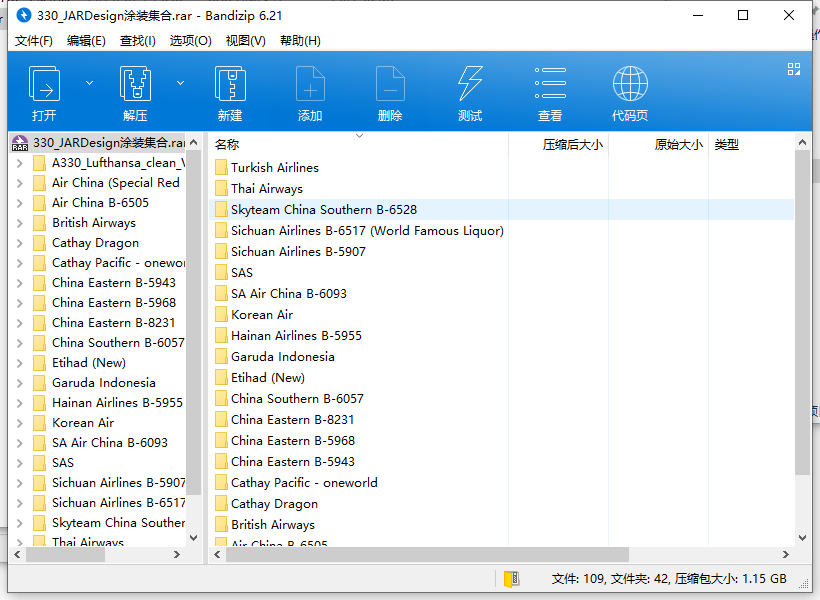Expand Air China (Special Red tree node

point(20,183)
